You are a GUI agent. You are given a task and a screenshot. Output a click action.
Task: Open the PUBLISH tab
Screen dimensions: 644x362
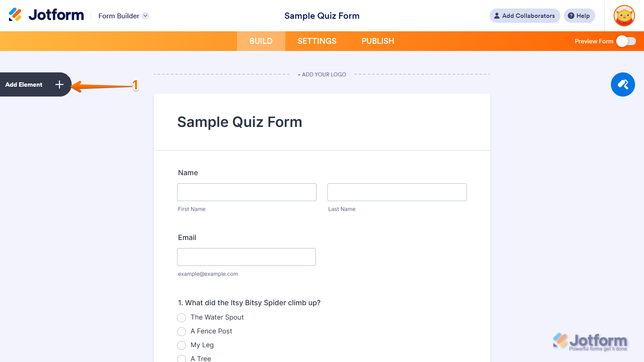pos(377,41)
